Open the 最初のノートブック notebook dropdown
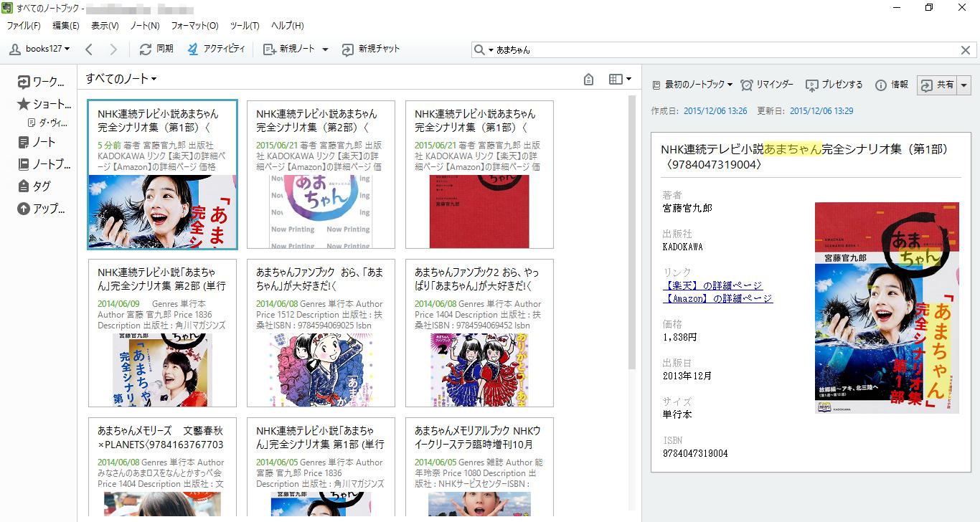The image size is (980, 522). (692, 85)
